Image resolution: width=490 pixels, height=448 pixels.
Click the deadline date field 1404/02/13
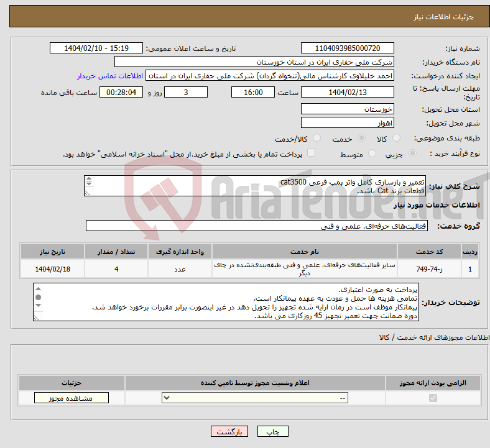point(347,93)
